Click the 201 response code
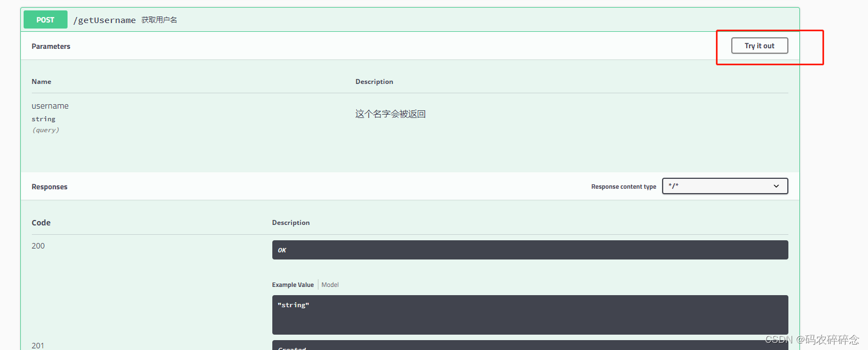868x350 pixels. 38,346
